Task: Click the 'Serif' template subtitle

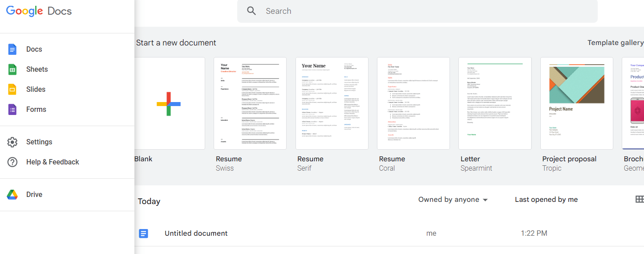Action: point(304,168)
